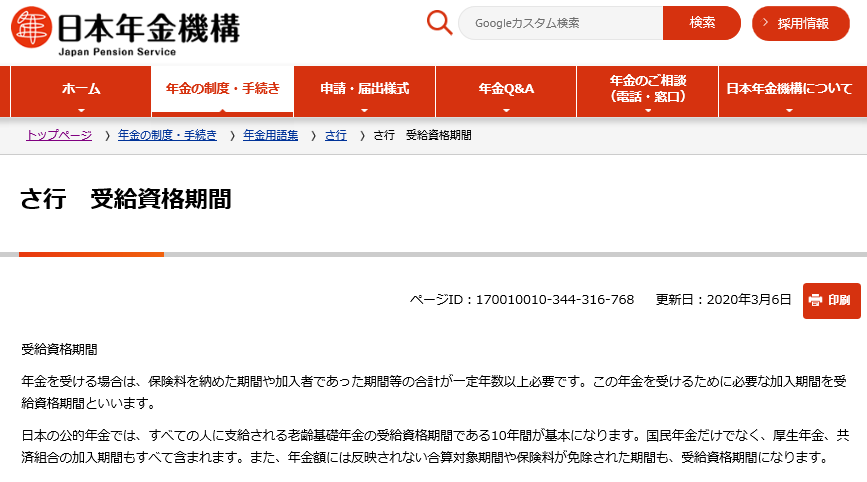Viewport: 867px width, 482px height.
Task: Go to トップページ breadcrumb link
Action: [59, 135]
